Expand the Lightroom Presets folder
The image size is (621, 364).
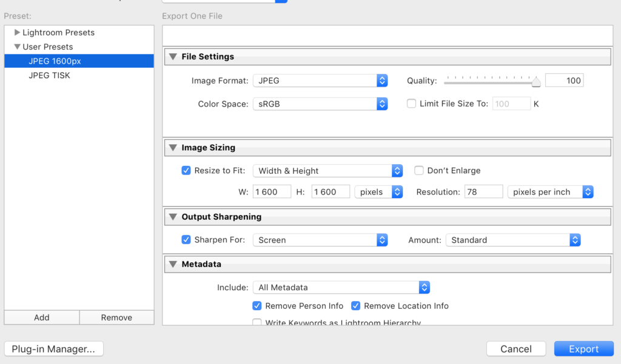click(x=17, y=33)
